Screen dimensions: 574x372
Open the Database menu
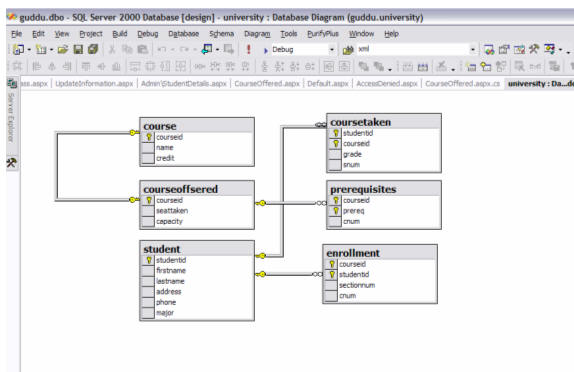click(x=183, y=34)
